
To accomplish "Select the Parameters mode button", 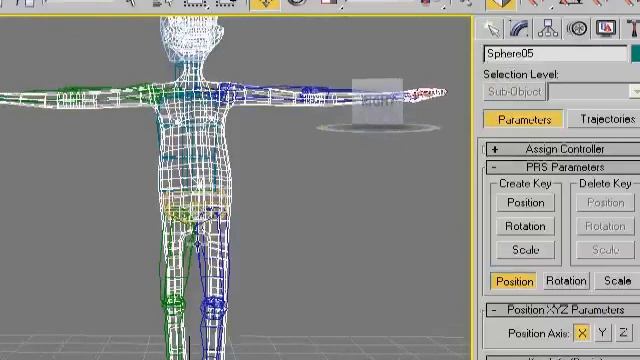I will pos(524,120).
